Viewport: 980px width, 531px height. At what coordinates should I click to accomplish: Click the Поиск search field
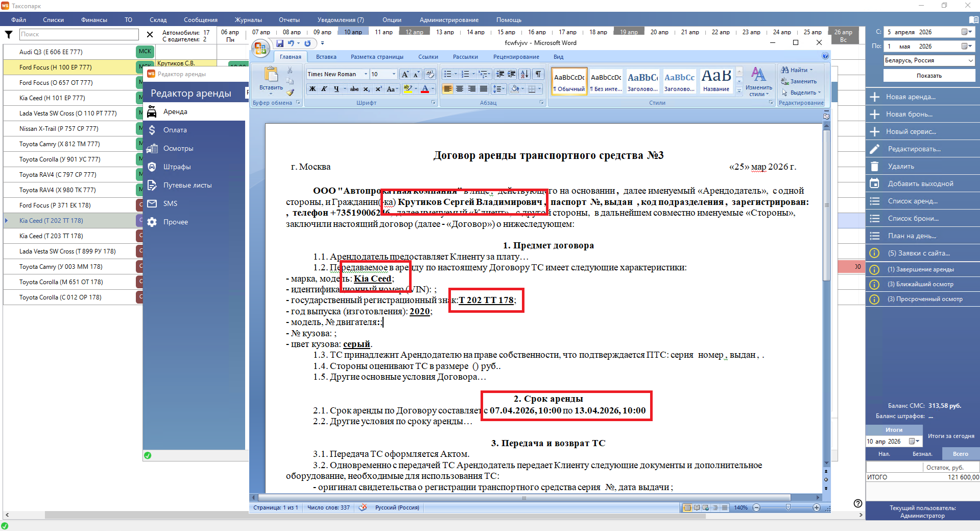(79, 34)
